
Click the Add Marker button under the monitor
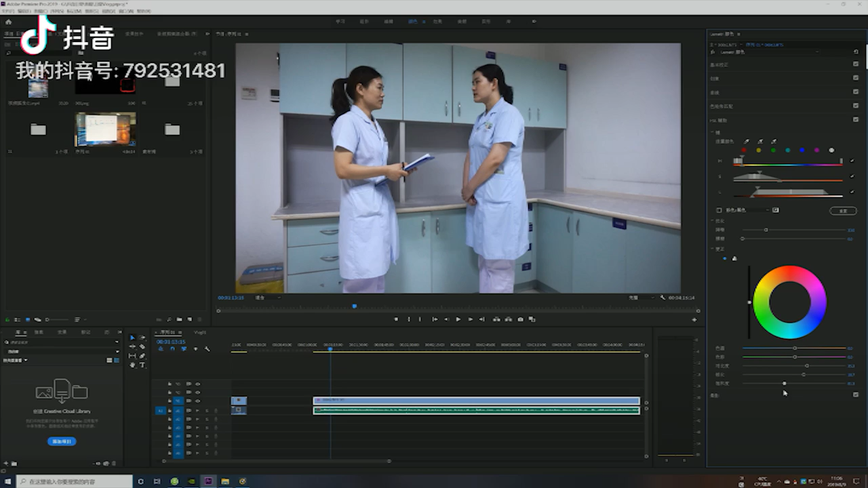pyautogui.click(x=396, y=319)
